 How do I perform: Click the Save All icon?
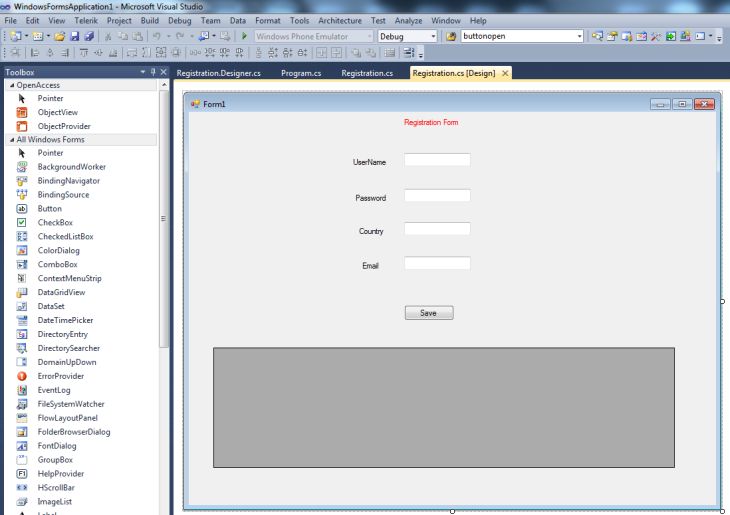pyautogui.click(x=89, y=36)
